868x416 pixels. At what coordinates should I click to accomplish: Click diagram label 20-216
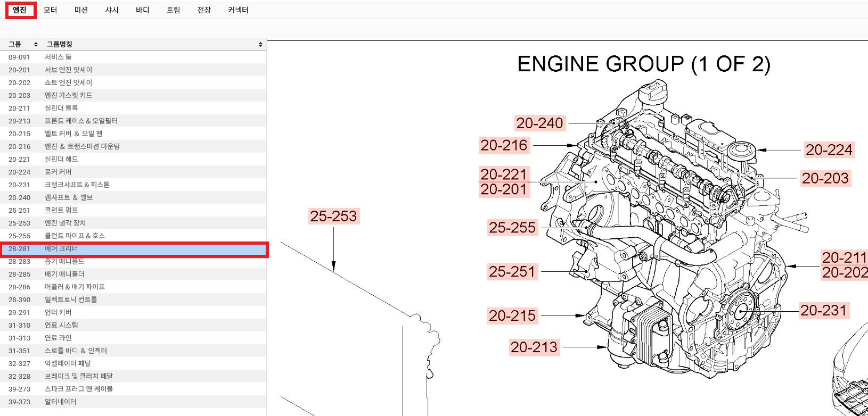(504, 145)
